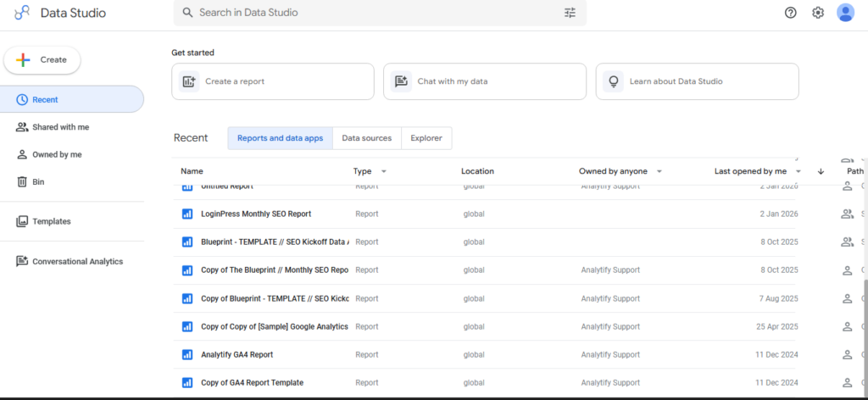Click person icon in 25 Apr 2025 row

pyautogui.click(x=847, y=326)
